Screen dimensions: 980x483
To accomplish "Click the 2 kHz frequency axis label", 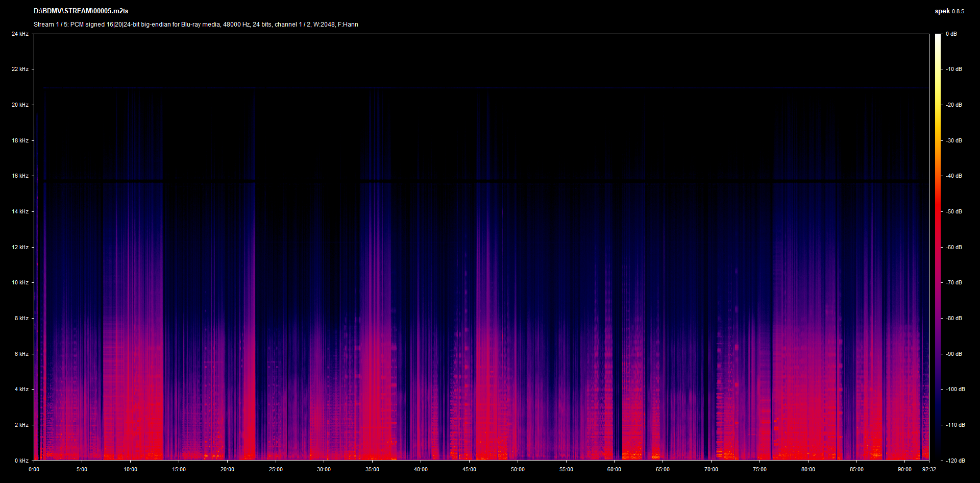I will coord(21,425).
